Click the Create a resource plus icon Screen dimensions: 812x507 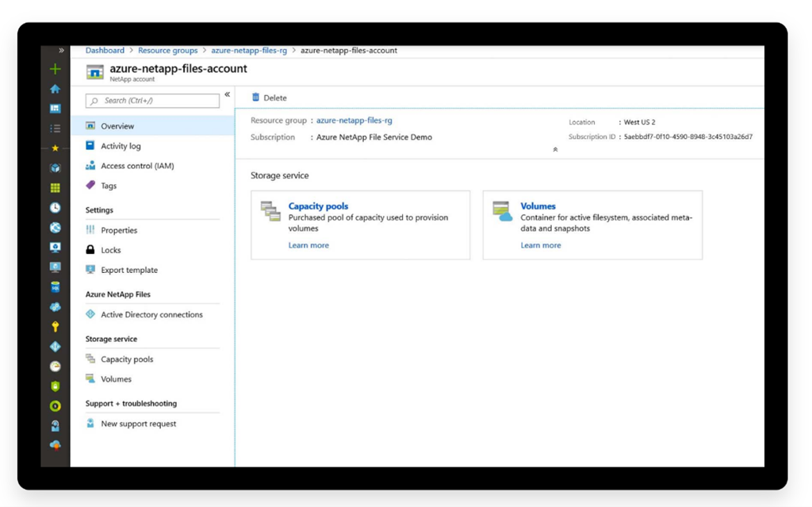54,69
